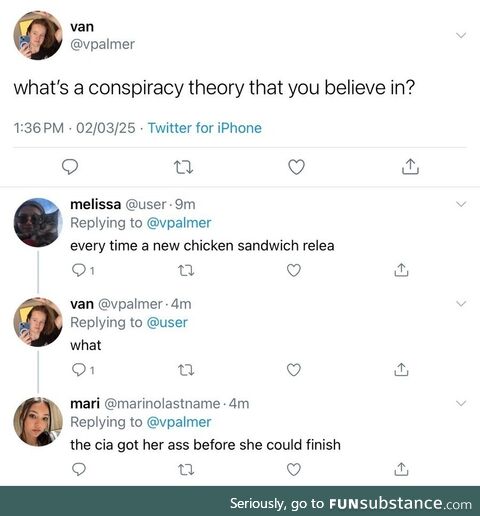The height and width of the screenshot is (516, 480).
Task: Open options chevron on mari's reply
Action: tap(461, 403)
